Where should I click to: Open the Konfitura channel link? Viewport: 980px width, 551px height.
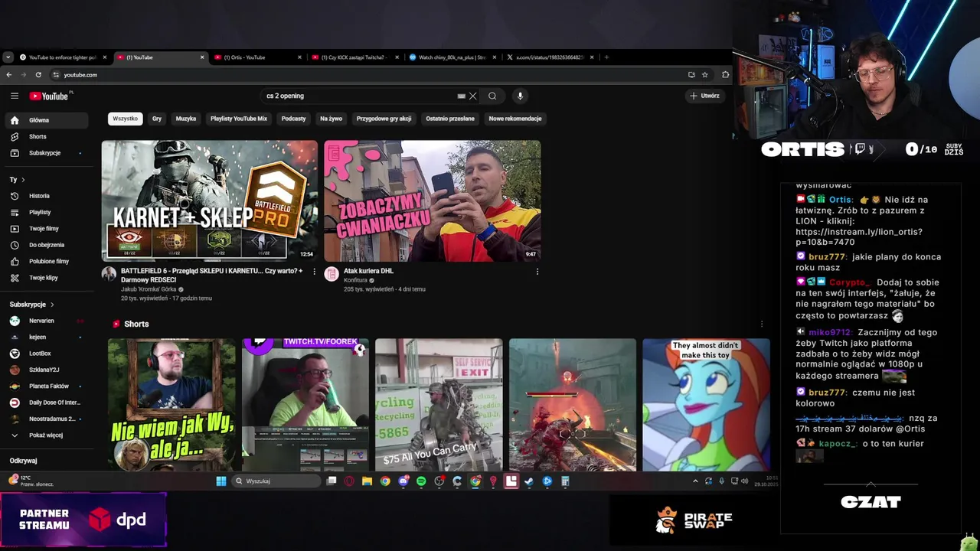click(355, 280)
